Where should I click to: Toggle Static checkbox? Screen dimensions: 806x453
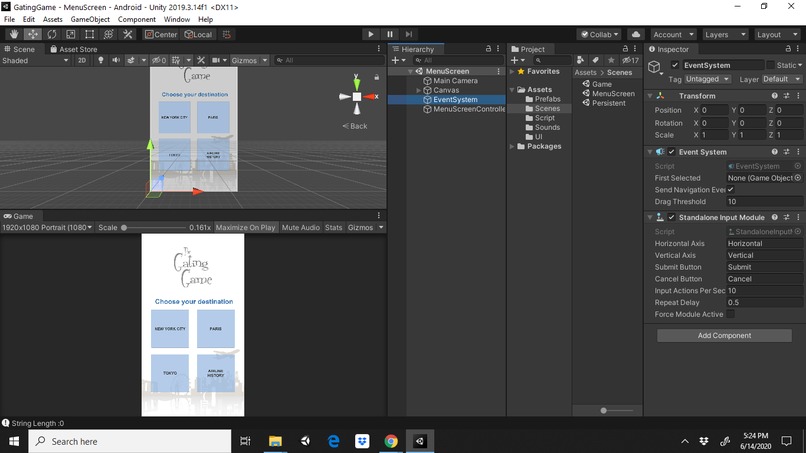pos(770,65)
